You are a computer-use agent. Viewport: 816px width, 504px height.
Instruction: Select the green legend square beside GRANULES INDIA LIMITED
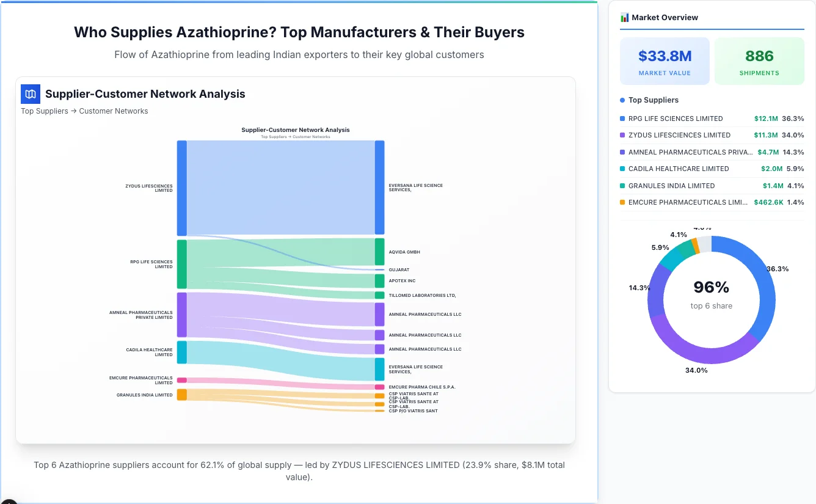(623, 186)
